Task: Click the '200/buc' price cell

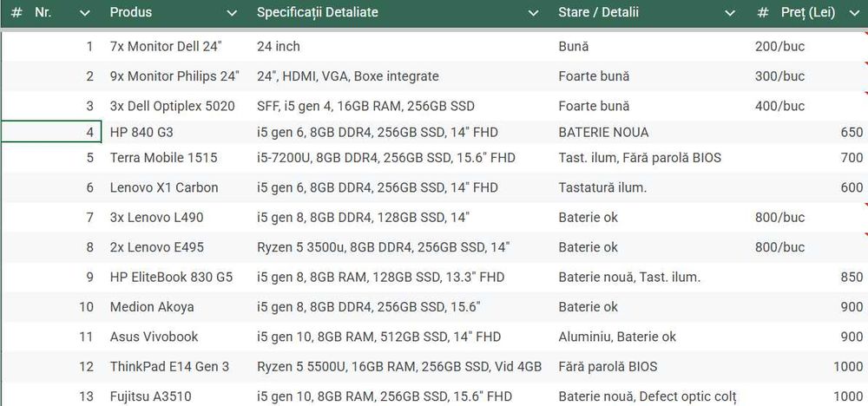Action: 779,47
